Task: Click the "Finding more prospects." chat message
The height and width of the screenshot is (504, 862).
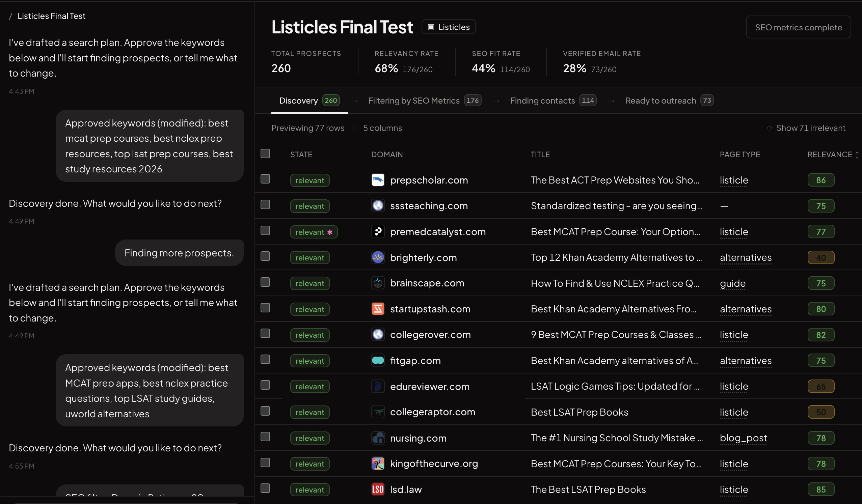Action: coord(179,253)
